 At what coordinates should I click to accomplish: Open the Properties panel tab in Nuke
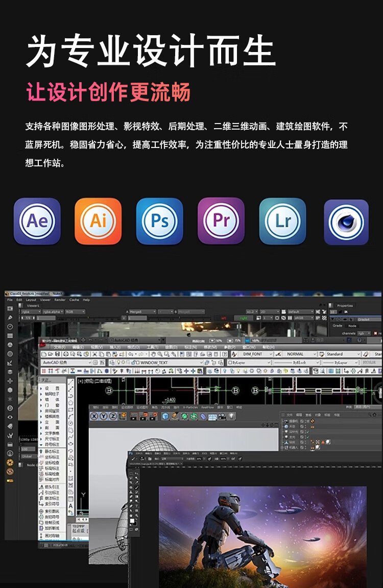tap(345, 306)
